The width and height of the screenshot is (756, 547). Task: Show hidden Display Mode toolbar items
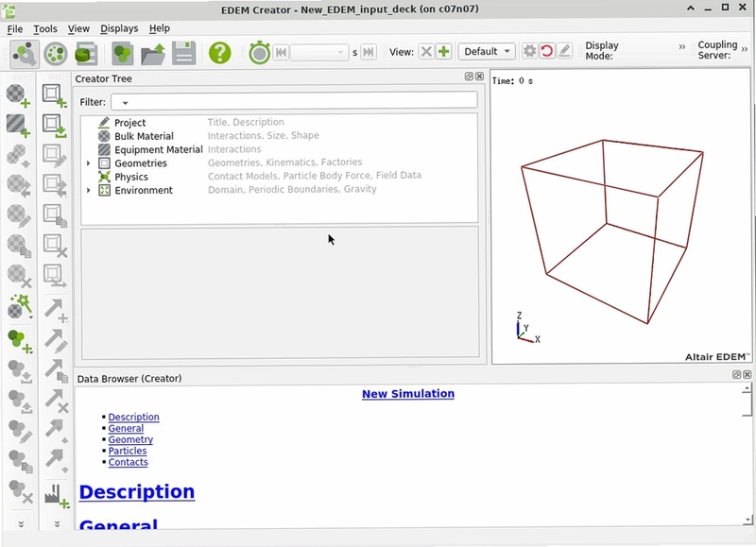click(x=681, y=46)
